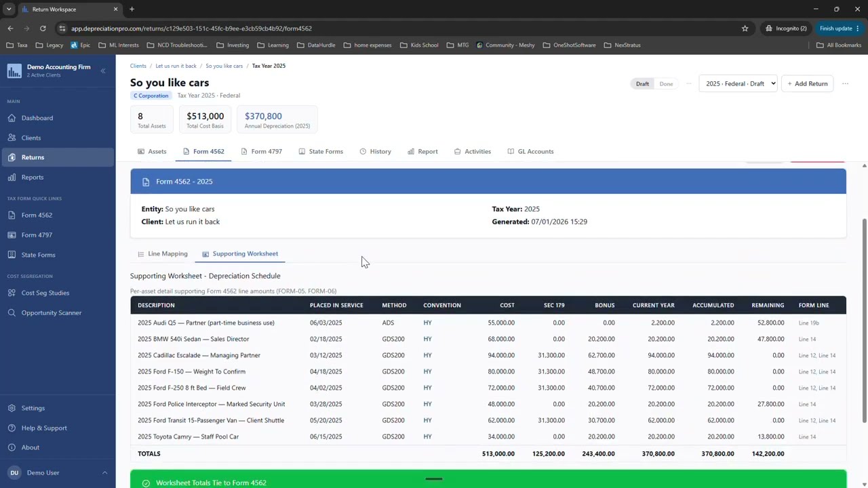
Task: Open Settings gear in sidebar
Action: pos(12,408)
